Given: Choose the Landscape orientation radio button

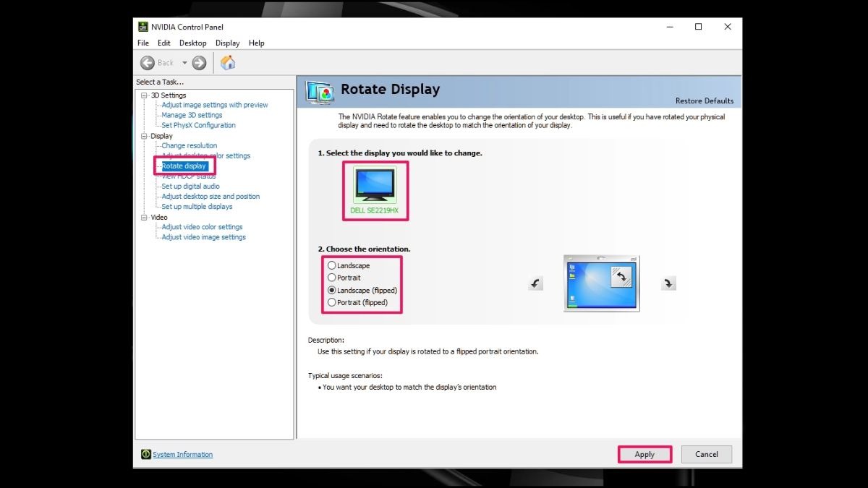Looking at the screenshot, I should 332,265.
